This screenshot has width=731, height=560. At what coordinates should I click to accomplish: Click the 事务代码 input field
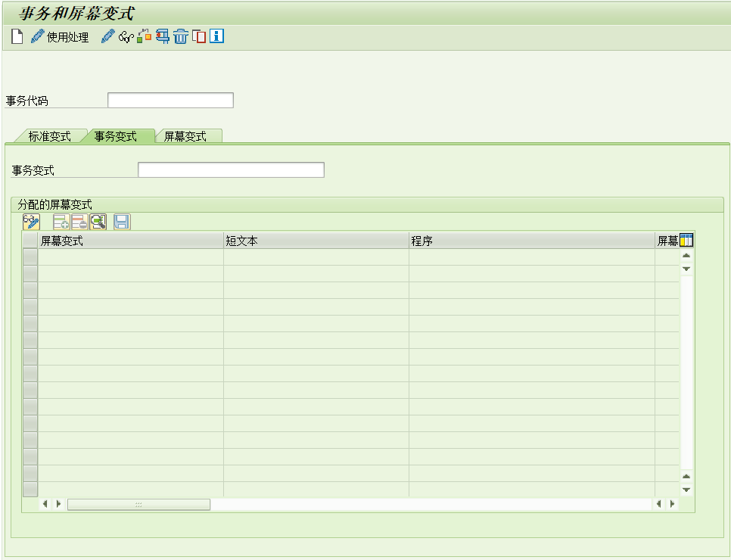(x=170, y=100)
